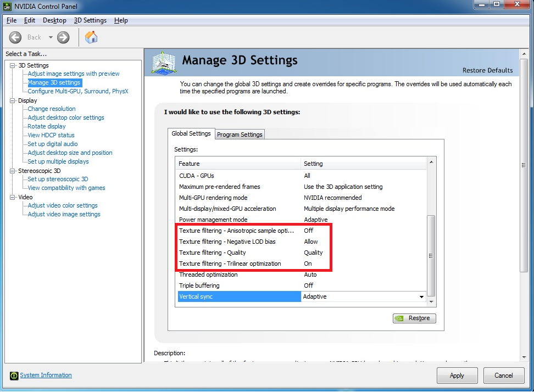The height and width of the screenshot is (392, 534).
Task: Collapse the Display tree node
Action: 13,100
